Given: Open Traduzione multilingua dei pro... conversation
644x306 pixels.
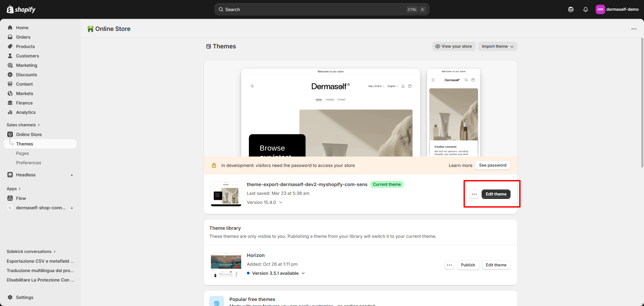Looking at the screenshot, I should 40,270.
